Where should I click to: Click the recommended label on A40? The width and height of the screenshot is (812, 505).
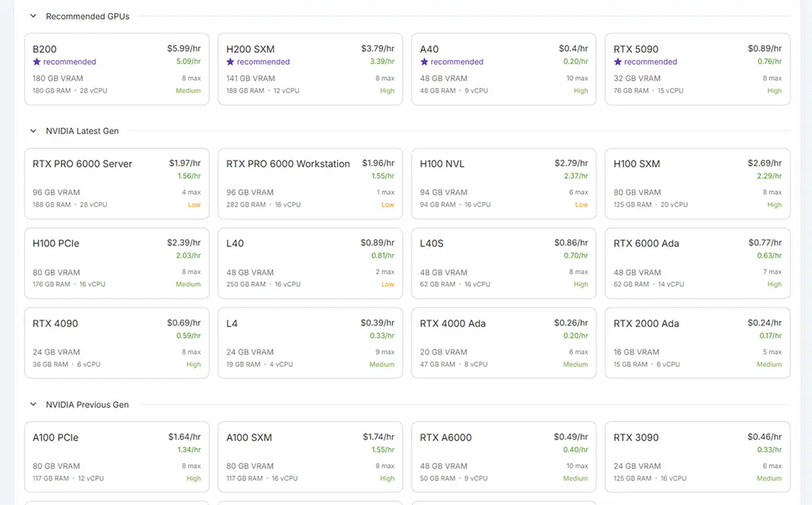click(457, 62)
